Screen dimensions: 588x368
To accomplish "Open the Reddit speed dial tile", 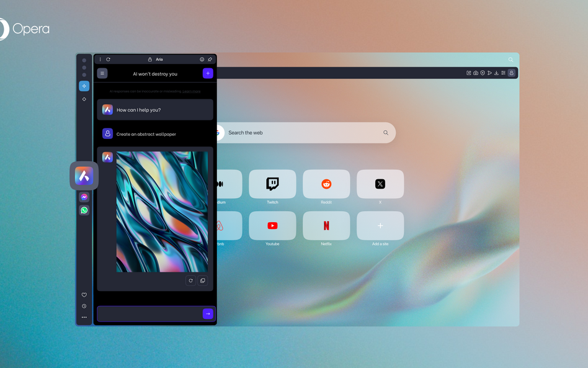I will tap(326, 184).
